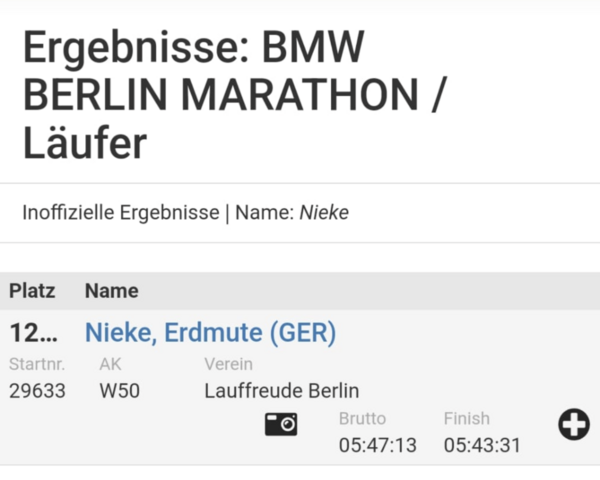Click the Name column header
This screenshot has width=600, height=480.
112,291
